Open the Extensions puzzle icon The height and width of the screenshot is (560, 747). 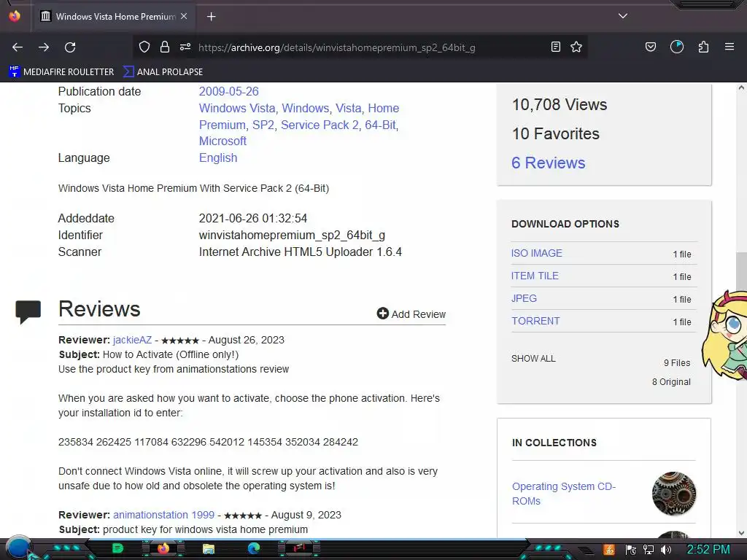coord(703,47)
